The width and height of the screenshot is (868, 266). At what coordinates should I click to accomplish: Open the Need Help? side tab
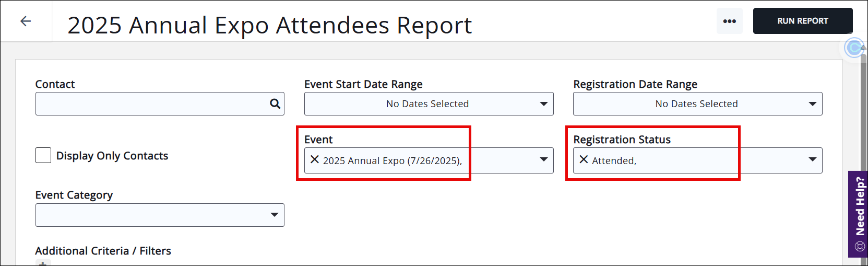point(860,206)
